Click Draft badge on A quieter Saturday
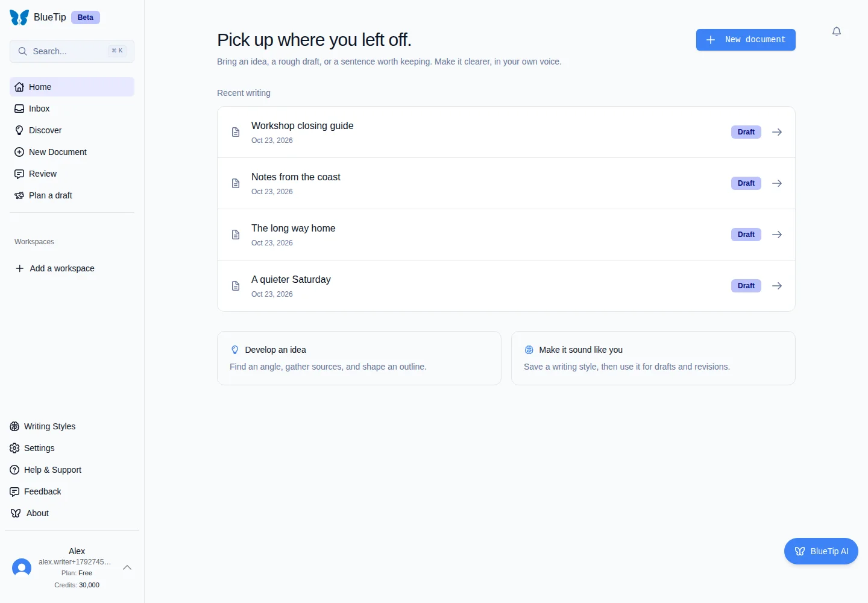The image size is (868, 603). pos(746,286)
